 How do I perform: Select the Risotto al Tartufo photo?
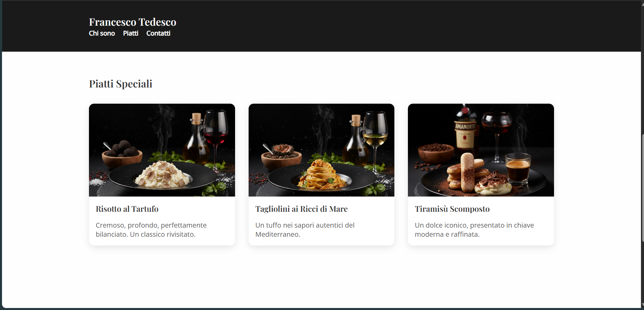point(162,150)
